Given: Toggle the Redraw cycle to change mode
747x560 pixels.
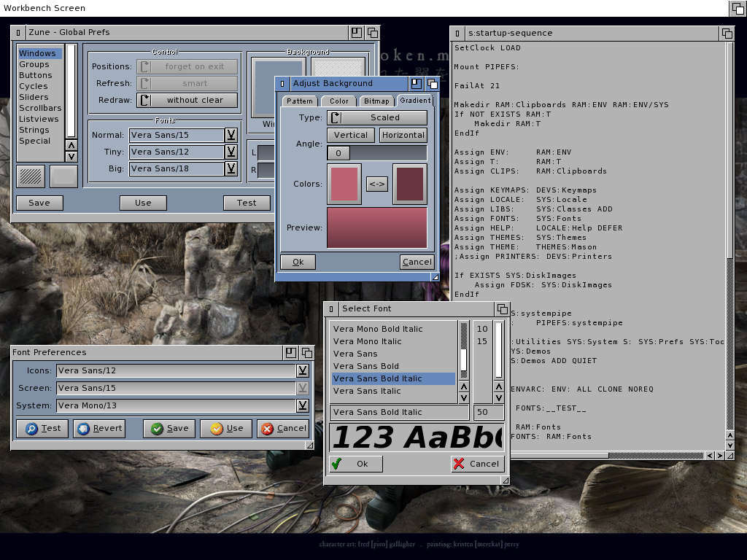Looking at the screenshot, I should pos(187,100).
